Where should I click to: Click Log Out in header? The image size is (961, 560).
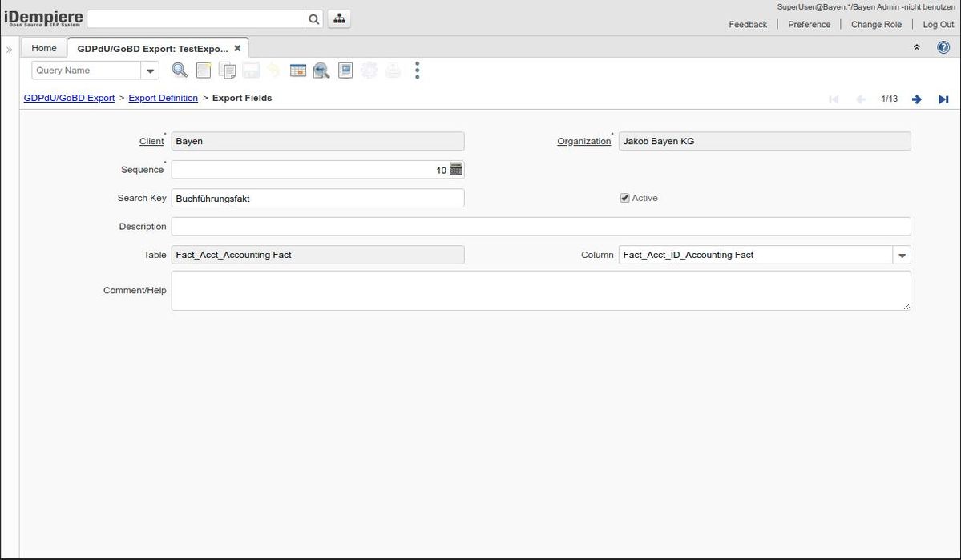[938, 24]
